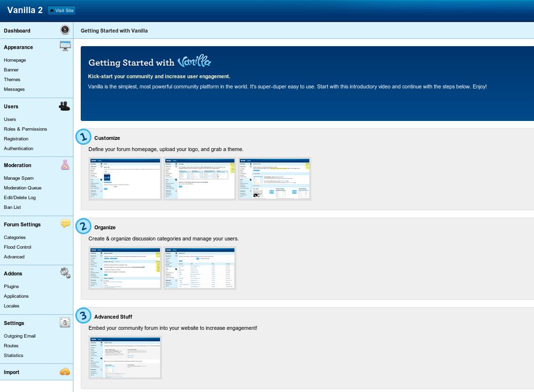Click the Moderation flask icon

(x=65, y=165)
